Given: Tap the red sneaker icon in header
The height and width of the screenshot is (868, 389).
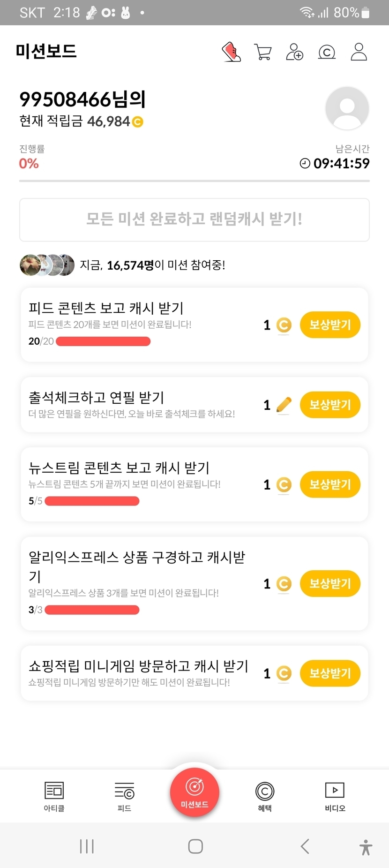Looking at the screenshot, I should coord(231,52).
